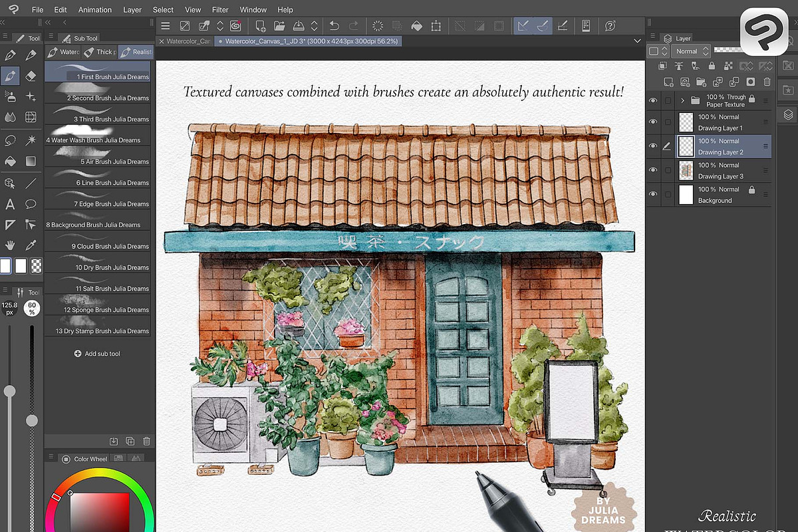Screen dimensions: 798x532
Task: Tick the checkbox next to Drawing Layer 3
Action: coord(668,170)
